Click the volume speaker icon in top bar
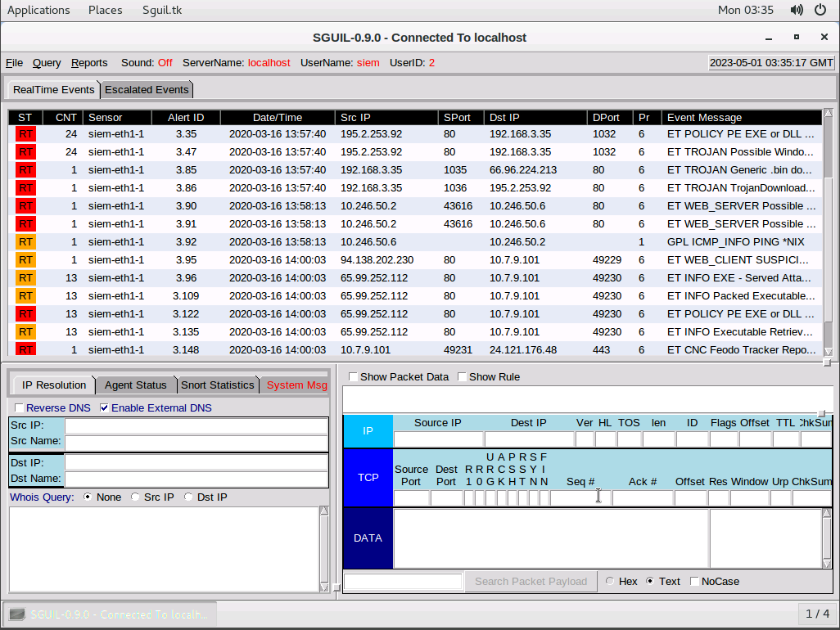Screen dimensions: 840x630 coord(797,10)
